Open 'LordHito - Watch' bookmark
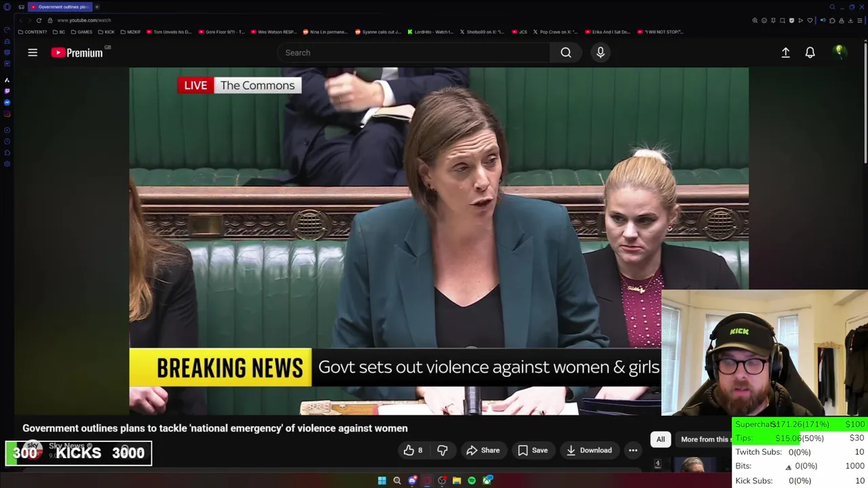The image size is (868, 488). click(x=431, y=32)
